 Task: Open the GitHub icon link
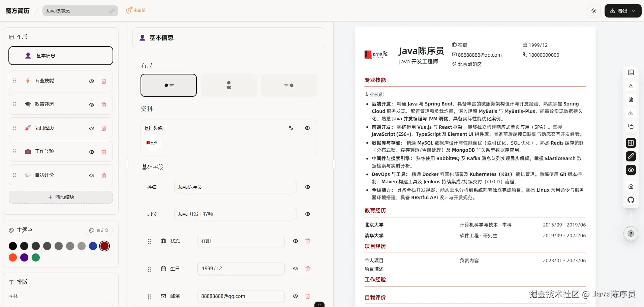click(631, 200)
